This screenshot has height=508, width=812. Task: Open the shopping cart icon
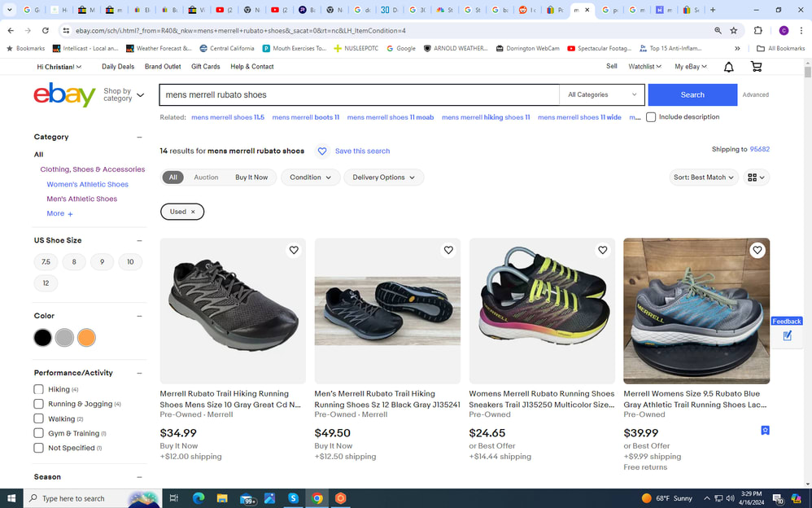(x=756, y=67)
